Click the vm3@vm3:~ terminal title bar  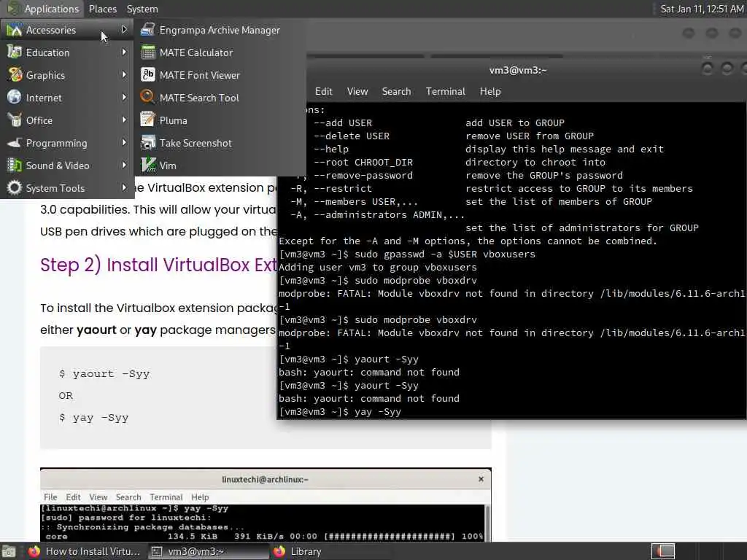518,71
